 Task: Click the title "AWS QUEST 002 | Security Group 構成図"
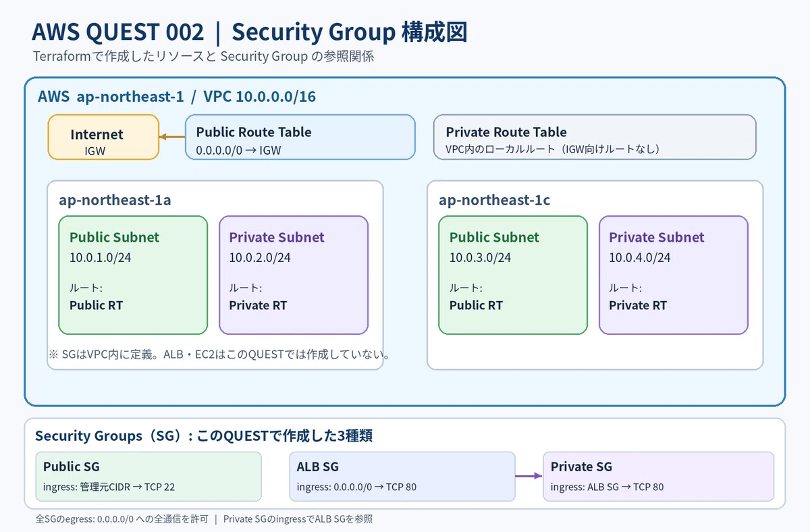(250, 31)
